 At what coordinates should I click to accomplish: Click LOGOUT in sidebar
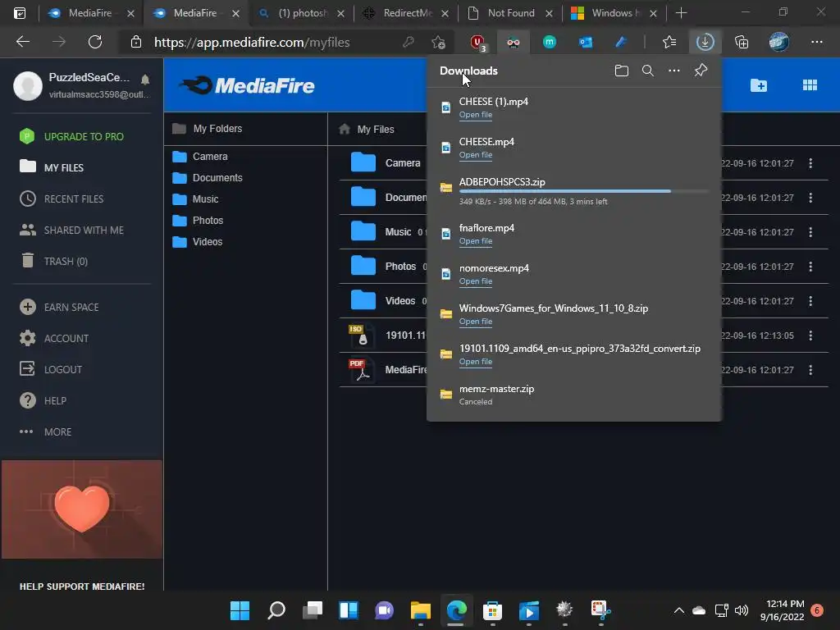51,369
